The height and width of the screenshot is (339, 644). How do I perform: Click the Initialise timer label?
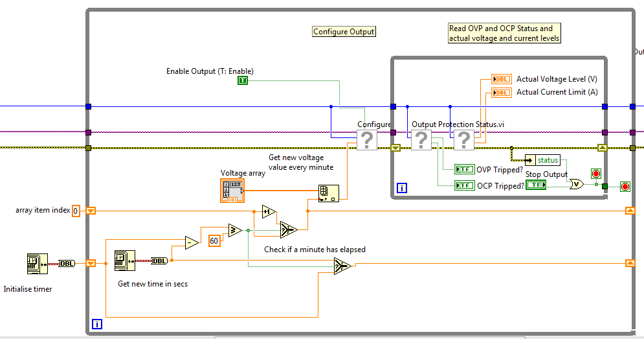28,289
